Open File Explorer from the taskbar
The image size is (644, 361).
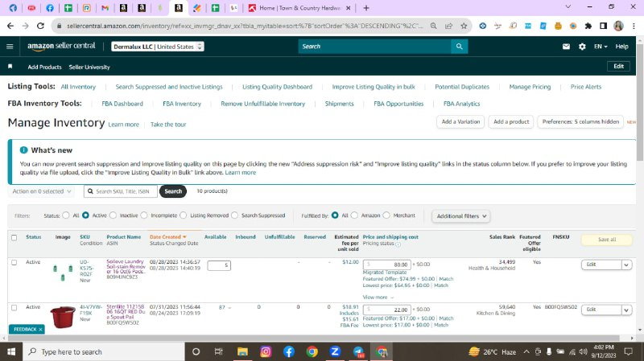243,351
